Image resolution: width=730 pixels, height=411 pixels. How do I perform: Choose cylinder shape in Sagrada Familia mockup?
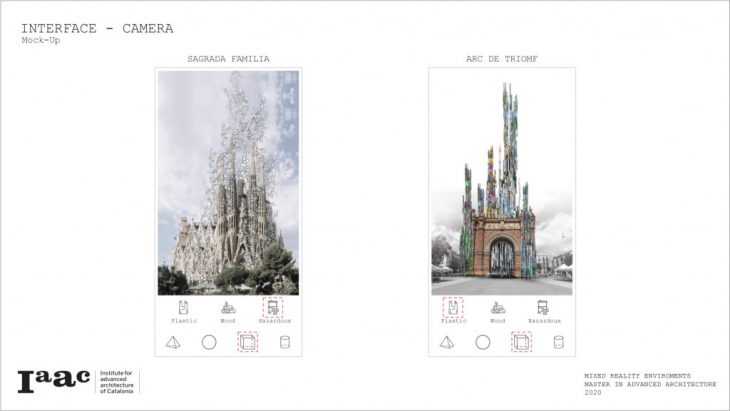tap(284, 342)
